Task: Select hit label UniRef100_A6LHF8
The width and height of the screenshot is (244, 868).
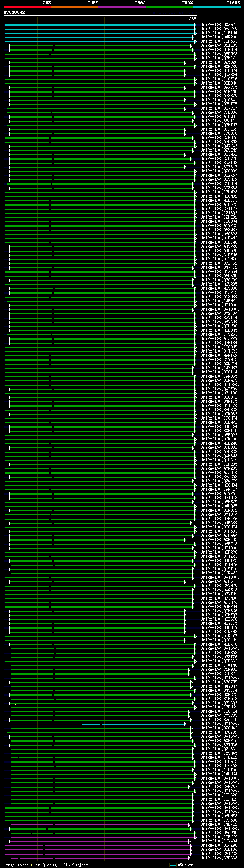Action: tap(219, 816)
